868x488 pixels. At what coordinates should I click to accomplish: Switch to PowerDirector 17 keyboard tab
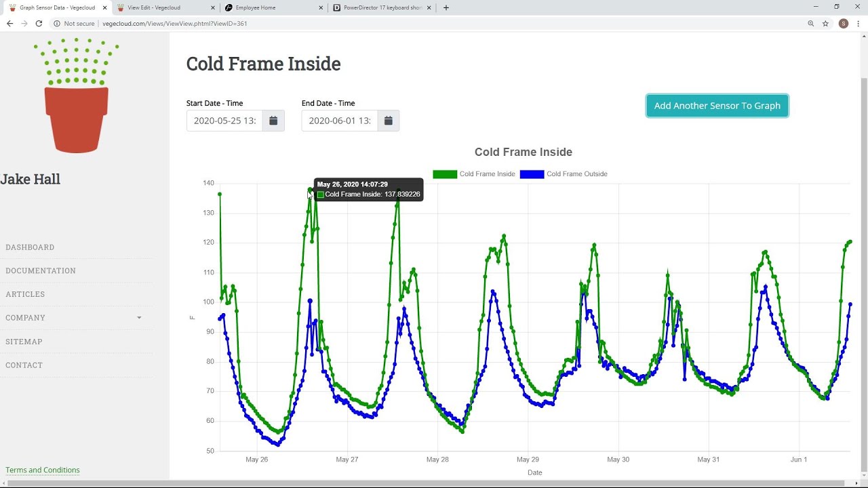click(382, 7)
